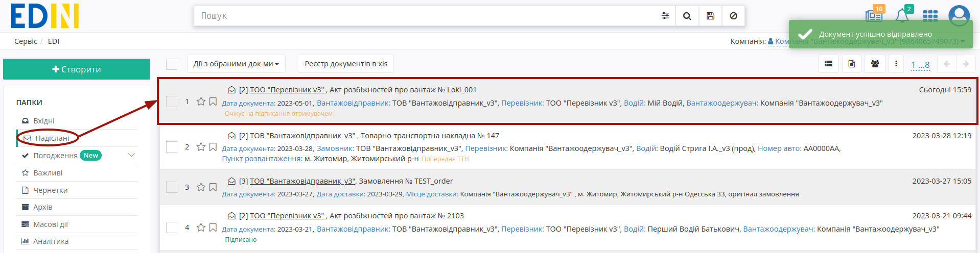Screen dimensions: 980x253
Task: Bookmark the Товарно-транспортна накладна № 147 row
Action: tap(213, 147)
